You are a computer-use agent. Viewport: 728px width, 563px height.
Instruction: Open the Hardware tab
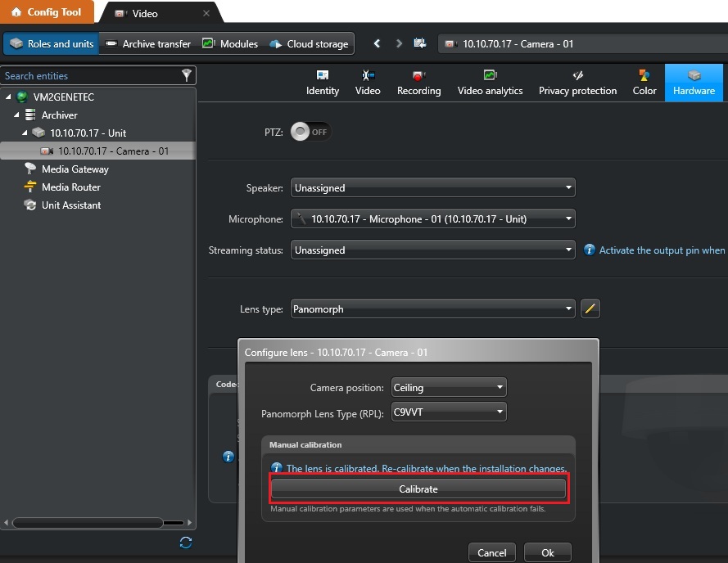point(694,83)
